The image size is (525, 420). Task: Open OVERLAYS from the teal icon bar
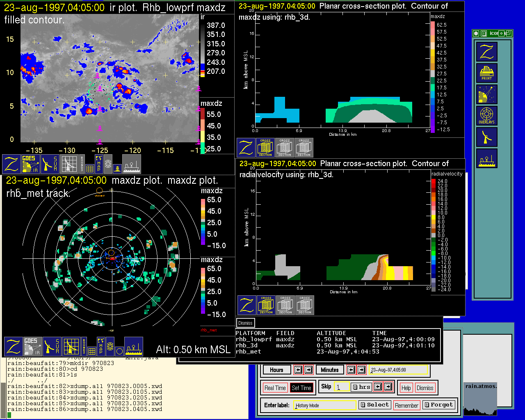click(486, 116)
